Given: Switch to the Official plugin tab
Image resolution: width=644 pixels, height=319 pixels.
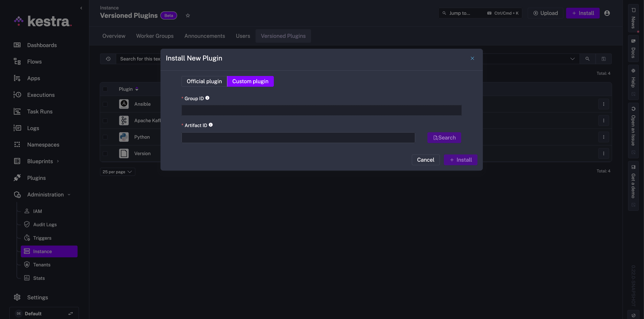Looking at the screenshot, I should pyautogui.click(x=204, y=81).
